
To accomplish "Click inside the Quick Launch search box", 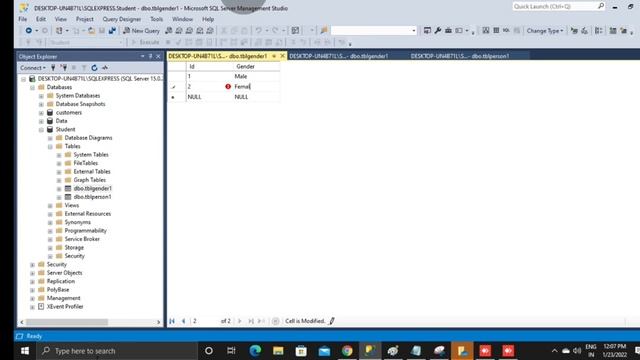I will click(x=554, y=6).
